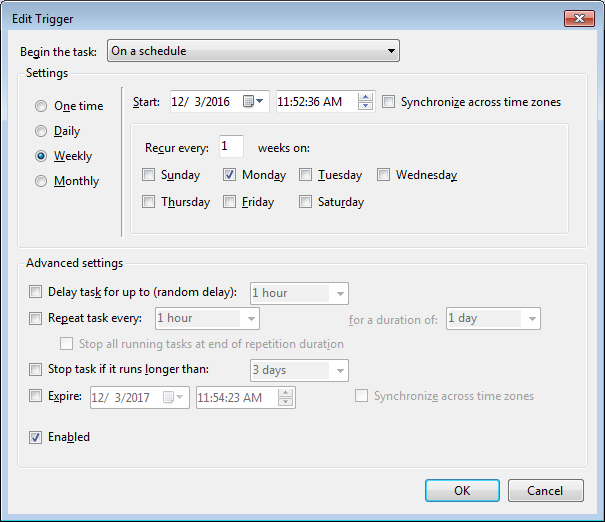Enable Repeat task every option
This screenshot has height=522, width=605.
[x=35, y=318]
